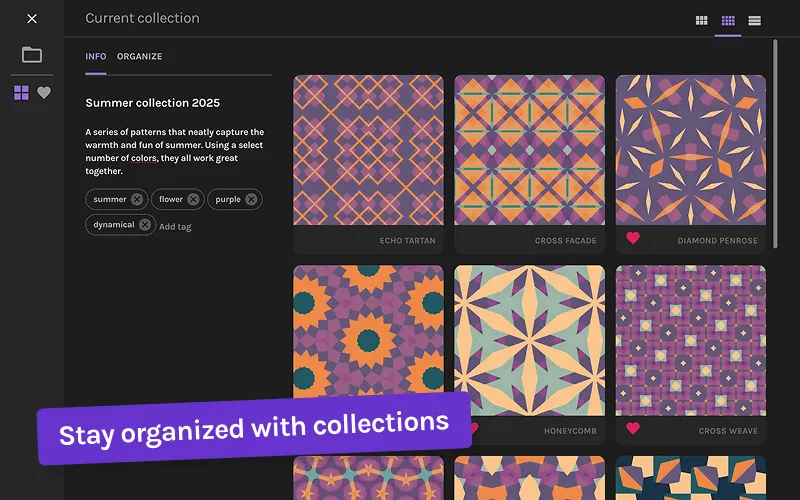Viewport: 800px width, 500px height.
Task: Click the Current collection header title
Action: (142, 18)
